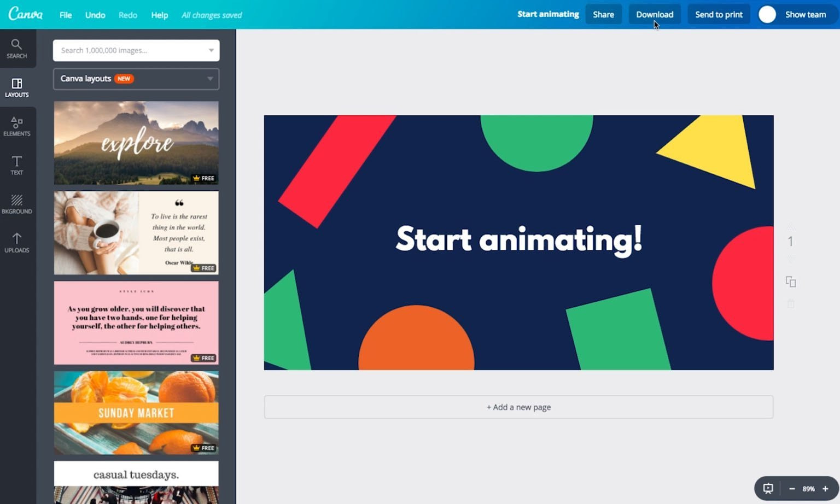This screenshot has height=504, width=840.
Task: Open the File menu
Action: pos(65,15)
